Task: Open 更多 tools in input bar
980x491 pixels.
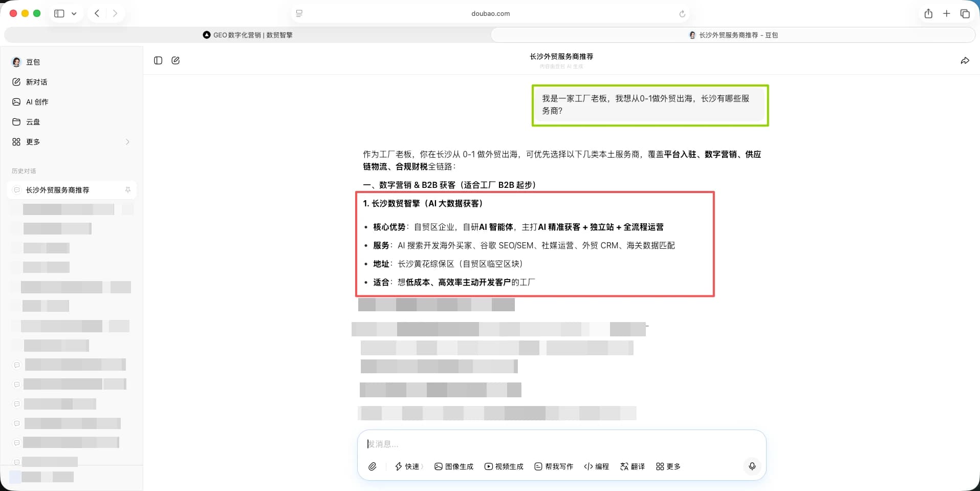Action: 668,466
